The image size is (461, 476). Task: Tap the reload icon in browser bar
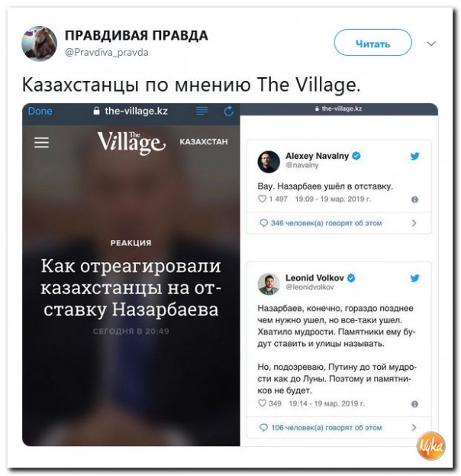(x=228, y=111)
